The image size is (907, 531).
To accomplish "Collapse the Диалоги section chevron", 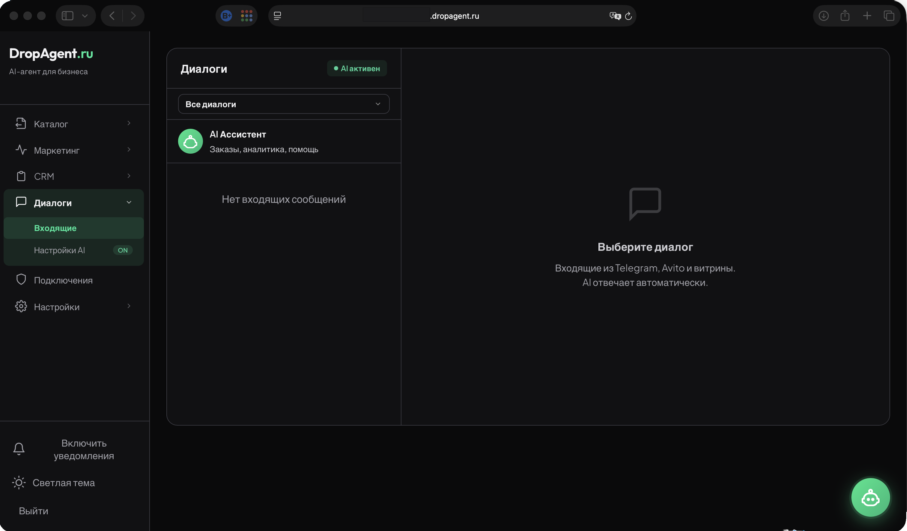I will click(129, 203).
